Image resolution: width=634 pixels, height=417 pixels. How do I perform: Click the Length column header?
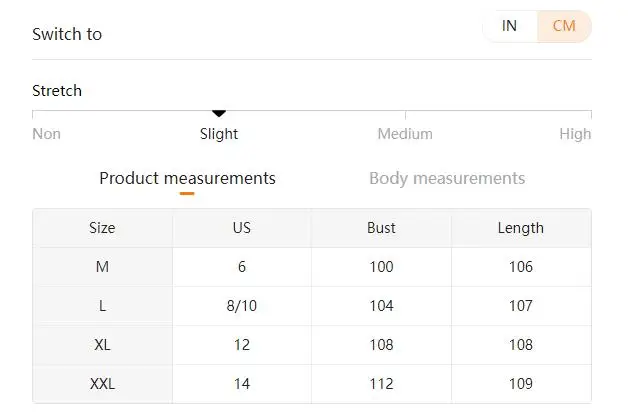click(521, 228)
